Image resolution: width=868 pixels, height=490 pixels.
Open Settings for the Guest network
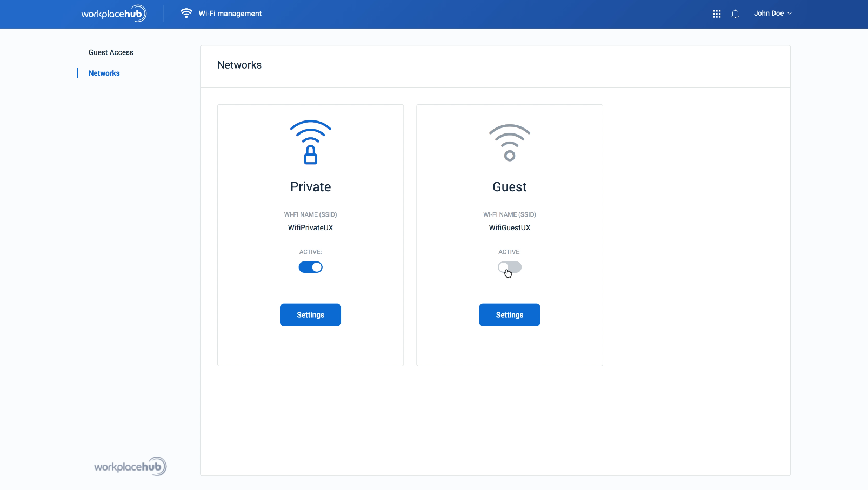[509, 314]
